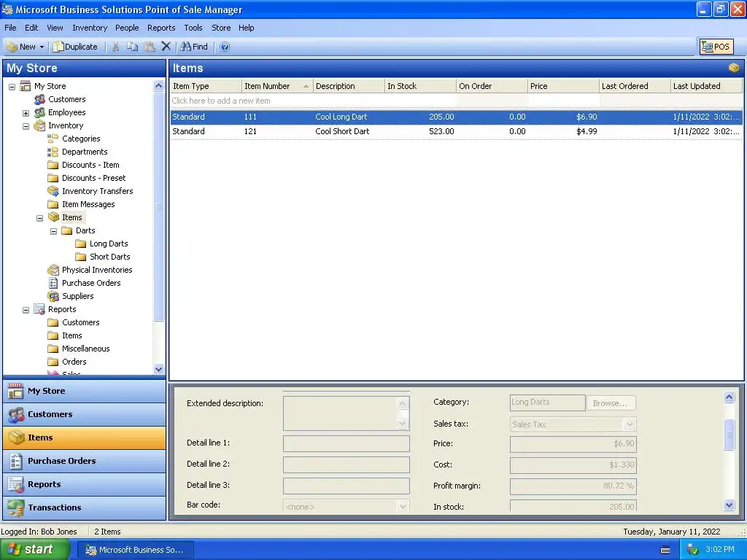Screen dimensions: 747x560
Task: Click the Cut scissors icon
Action: [x=115, y=47]
